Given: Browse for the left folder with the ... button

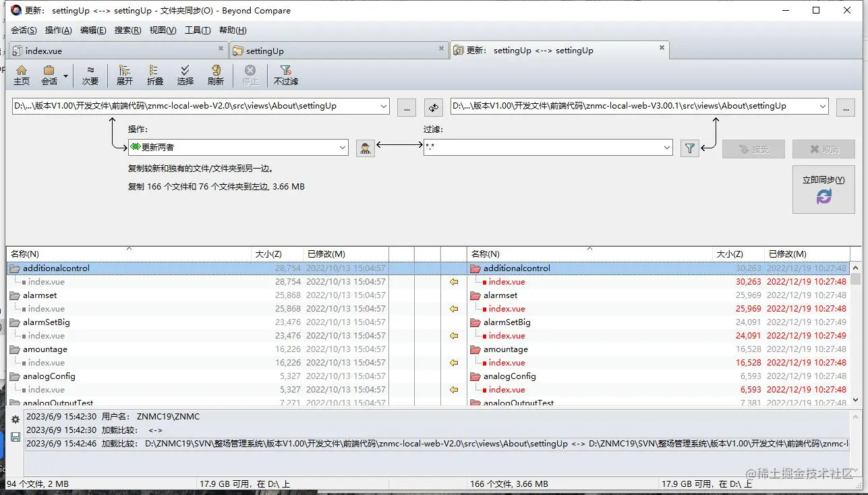Looking at the screenshot, I should [406, 107].
